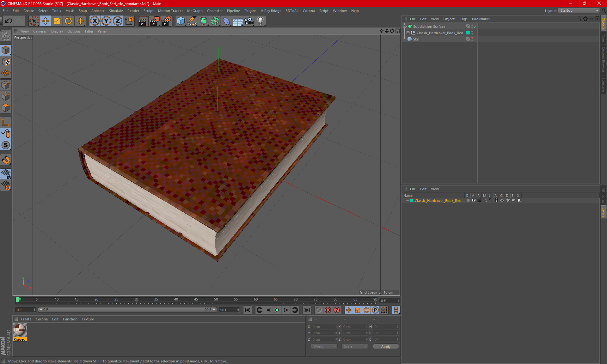The height and width of the screenshot is (364, 607).
Task: Go to start of animation
Action: click(x=248, y=310)
